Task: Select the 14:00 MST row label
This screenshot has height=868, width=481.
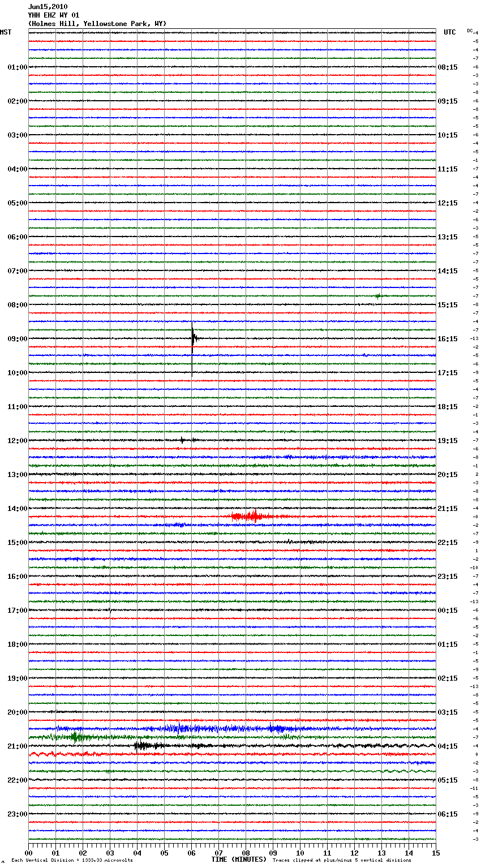Action: 18,509
